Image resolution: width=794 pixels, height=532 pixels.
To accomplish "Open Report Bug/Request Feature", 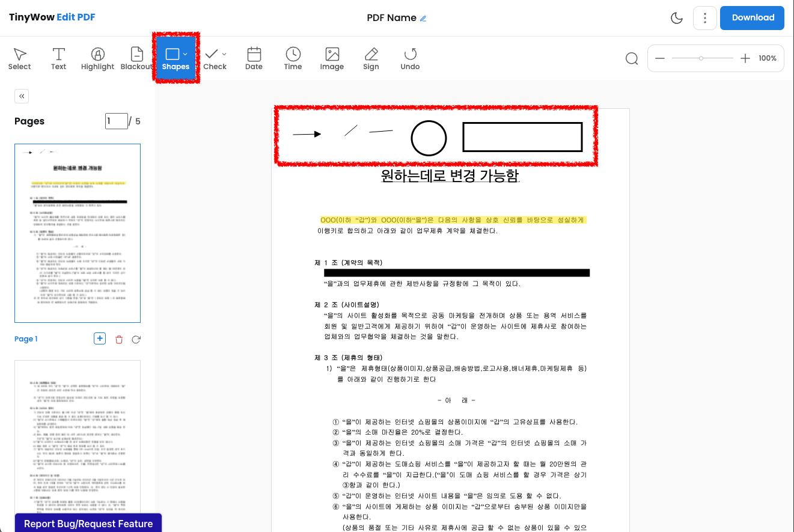I will pyautogui.click(x=88, y=524).
